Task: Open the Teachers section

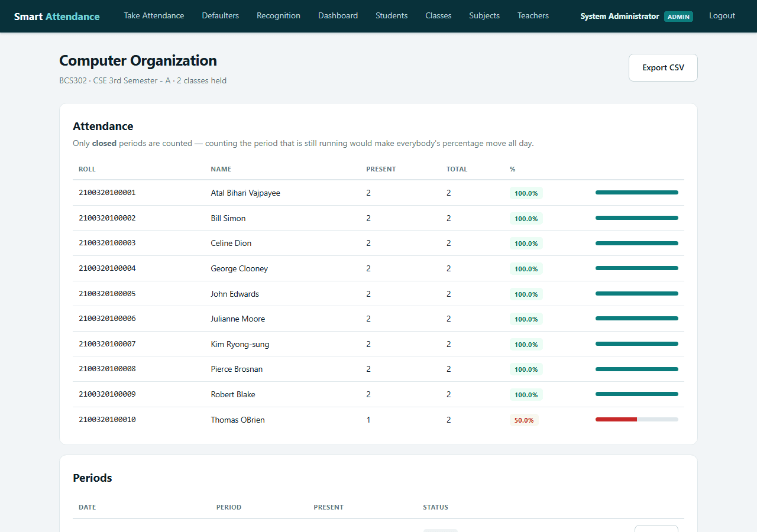Action: click(x=533, y=16)
